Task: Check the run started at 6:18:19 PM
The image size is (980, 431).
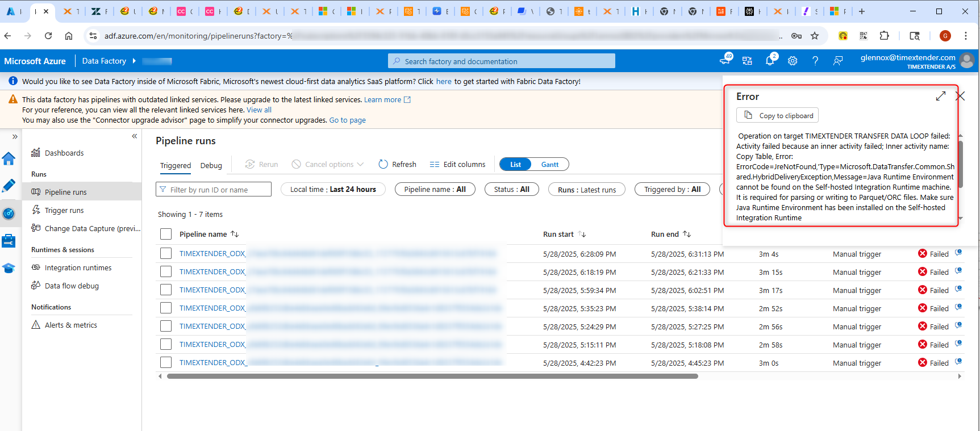Action: coord(166,271)
